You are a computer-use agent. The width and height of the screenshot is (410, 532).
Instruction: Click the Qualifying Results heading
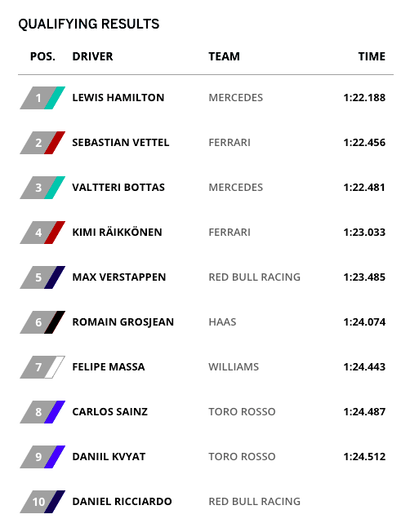89,24
